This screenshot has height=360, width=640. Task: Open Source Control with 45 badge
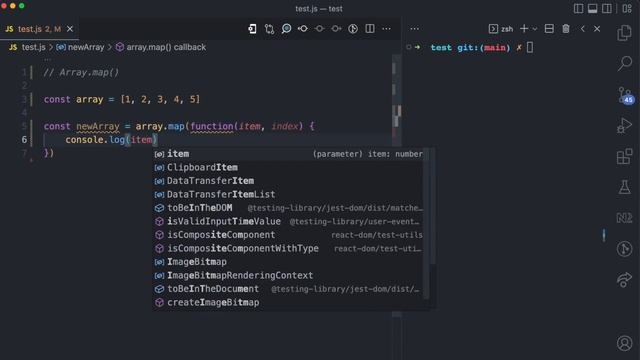coord(625,95)
